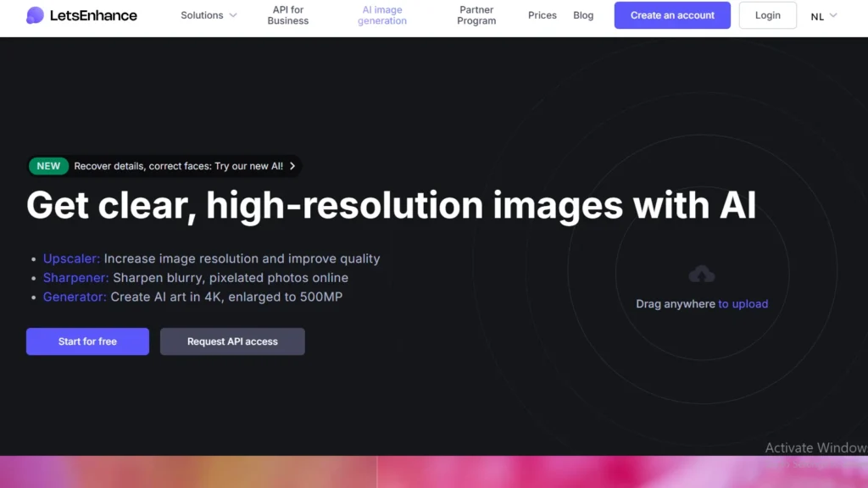Viewport: 868px width, 488px height.
Task: Click the 'Recover details, correct faces' banner text
Action: click(178, 166)
